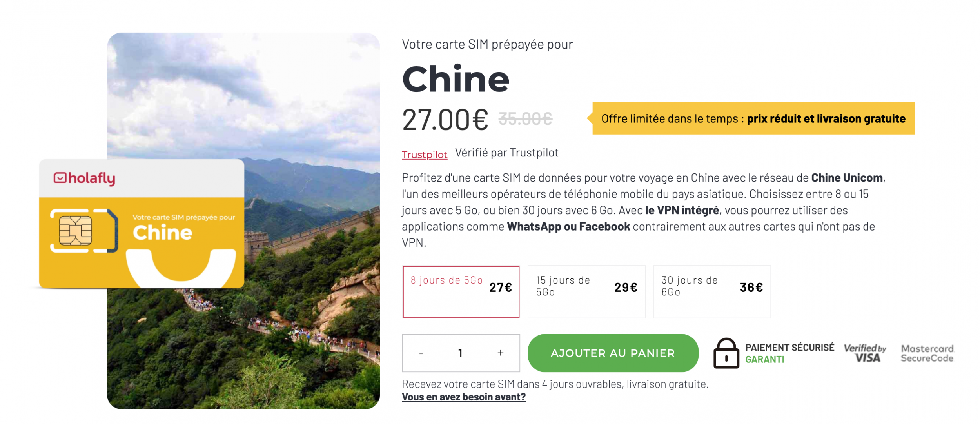Click the Mastercard SecureCode logo
The width and height of the screenshot is (980, 424).
pos(927,353)
